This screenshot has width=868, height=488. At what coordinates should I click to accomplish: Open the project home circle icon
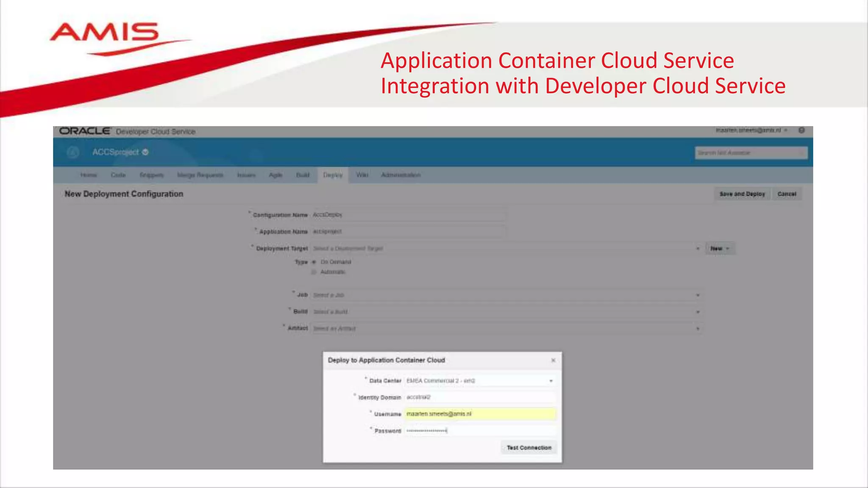pyautogui.click(x=73, y=152)
